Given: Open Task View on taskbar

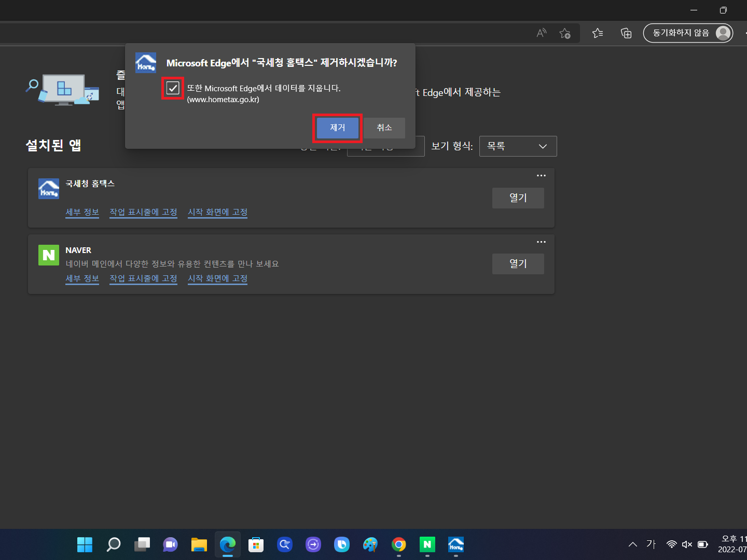Looking at the screenshot, I should (x=142, y=544).
